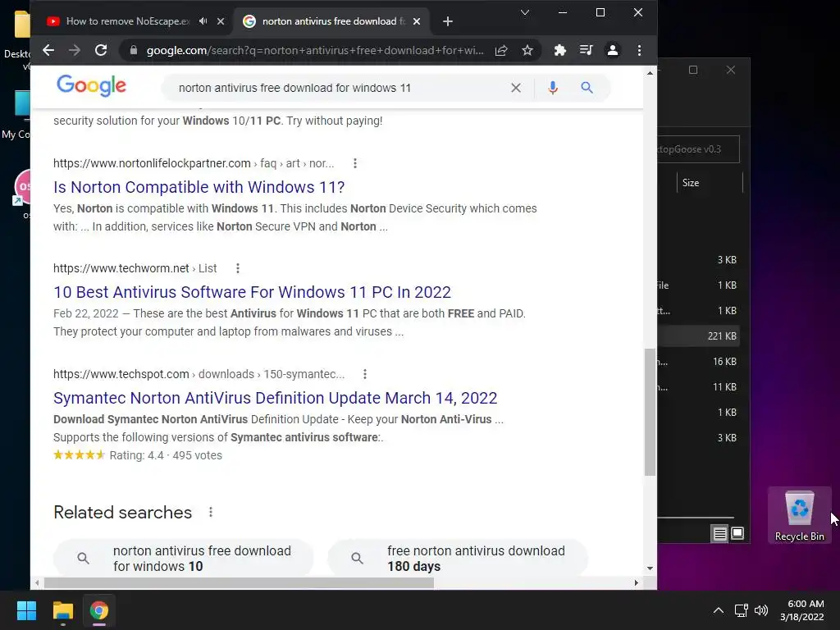Click the Chrome forward arrow
The height and width of the screenshot is (630, 840).
(75, 50)
